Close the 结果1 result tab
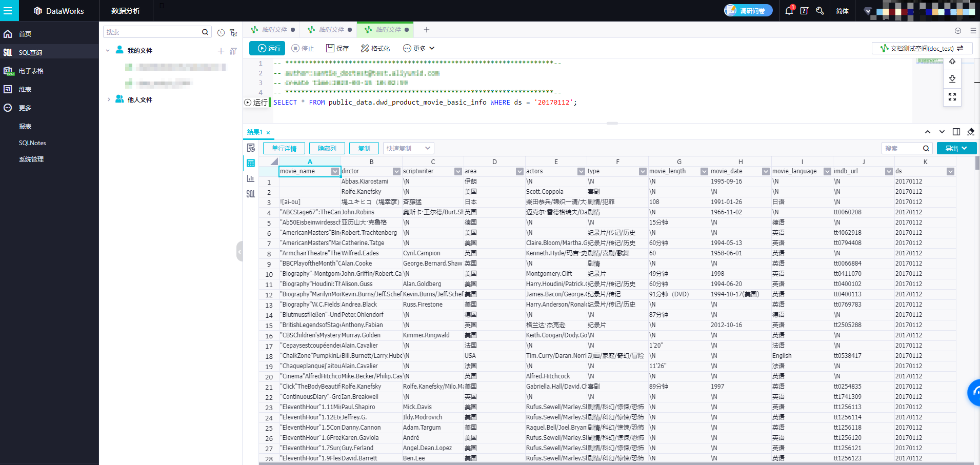Viewport: 980px width, 465px height. (268, 133)
